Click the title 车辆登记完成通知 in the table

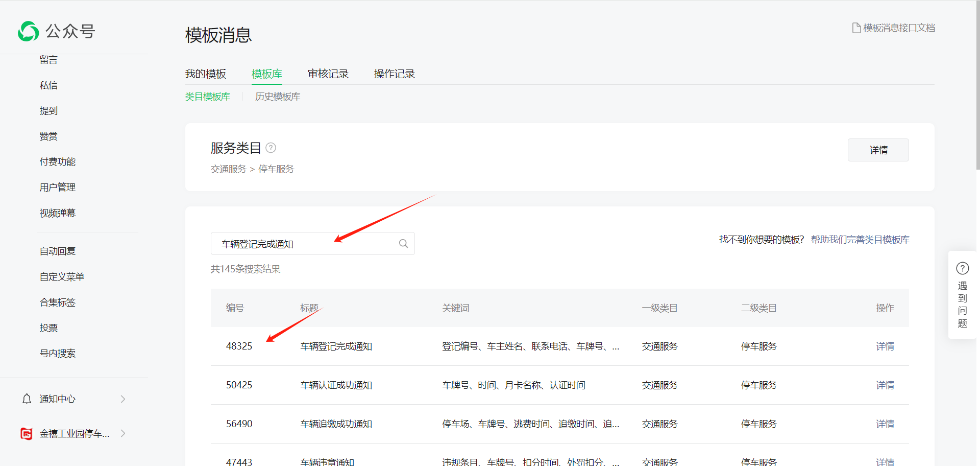pyautogui.click(x=336, y=346)
